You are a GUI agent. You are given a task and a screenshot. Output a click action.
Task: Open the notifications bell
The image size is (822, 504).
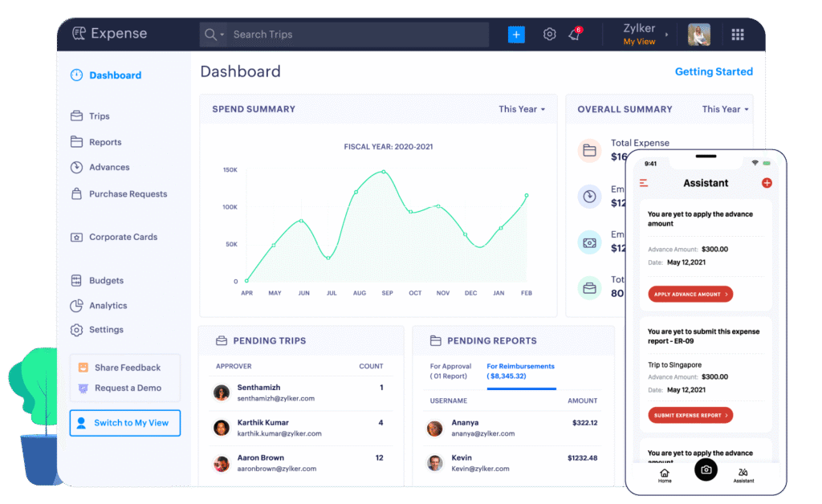tap(574, 35)
